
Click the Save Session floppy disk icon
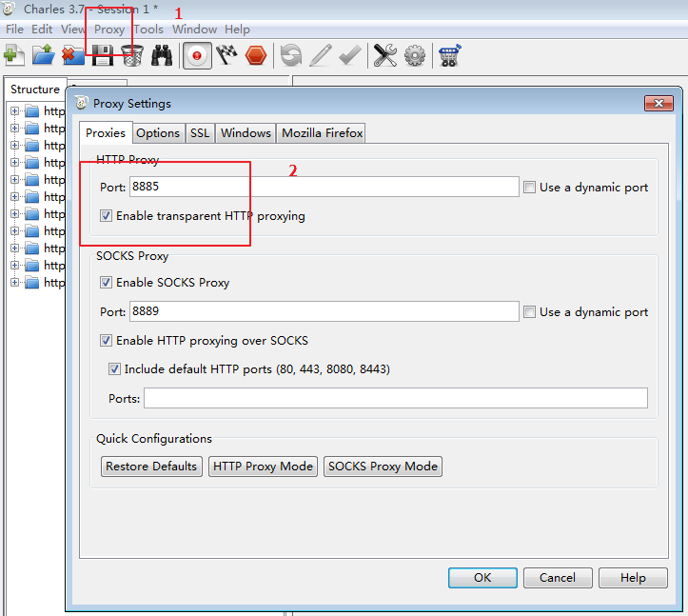coord(103,56)
